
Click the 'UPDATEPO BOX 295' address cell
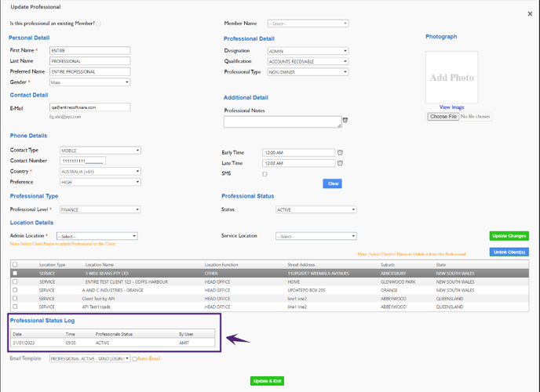tap(307, 290)
